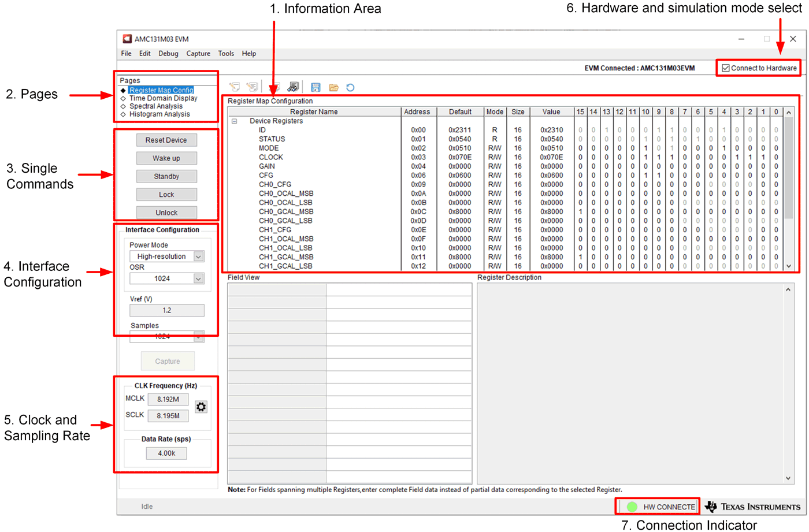Open the Capture menu
The image size is (809, 532).
[198, 53]
